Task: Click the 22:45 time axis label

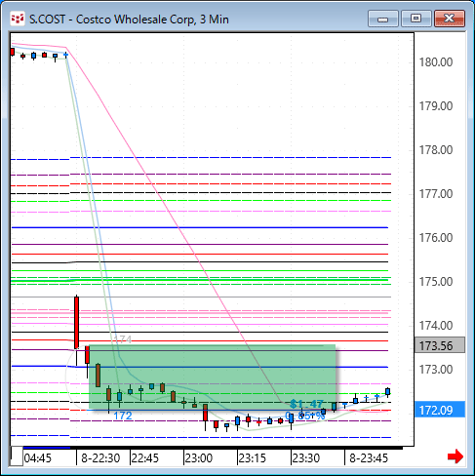Action: pyautogui.click(x=145, y=458)
